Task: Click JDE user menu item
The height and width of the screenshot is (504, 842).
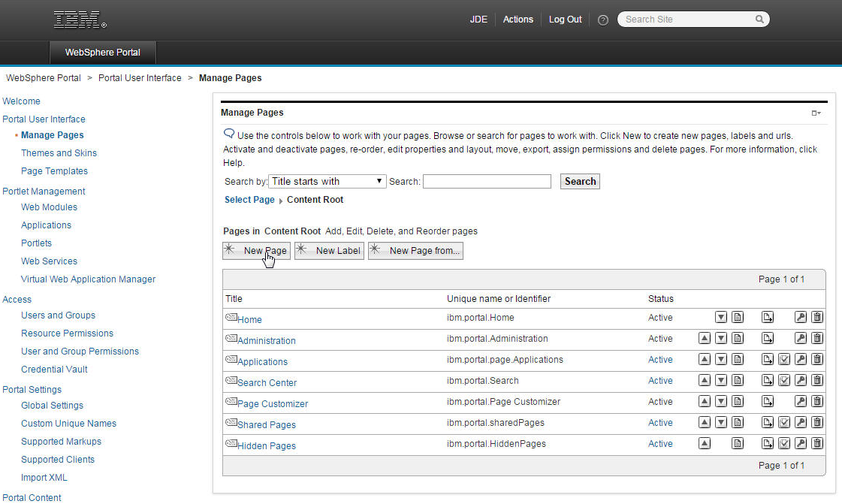Action: click(x=478, y=20)
